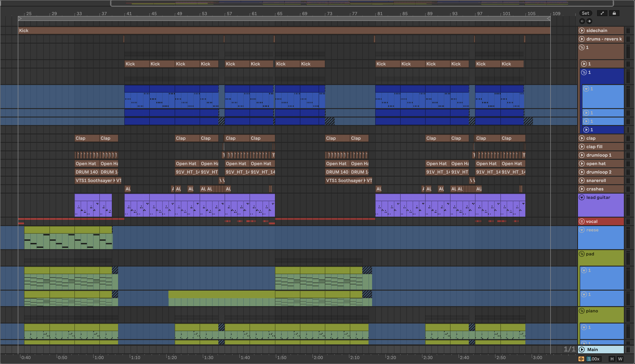Click the sidechain track play icon
The image size is (635, 364).
[582, 30]
